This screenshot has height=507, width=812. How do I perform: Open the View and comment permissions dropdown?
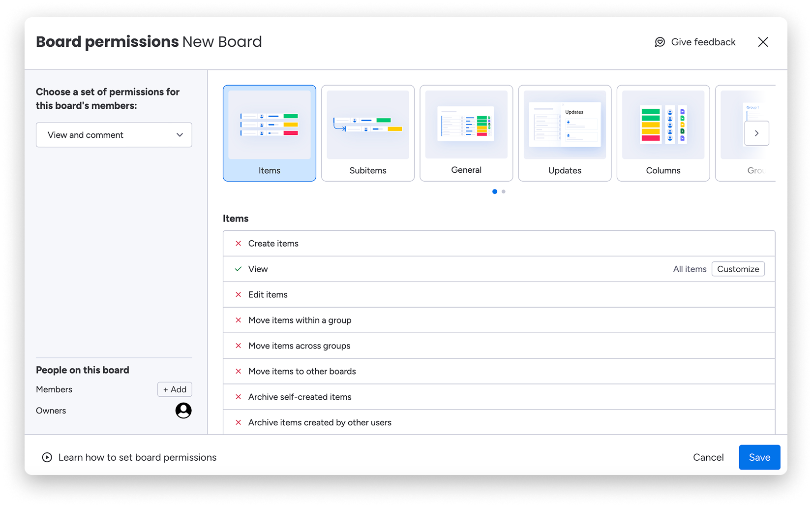pos(114,135)
